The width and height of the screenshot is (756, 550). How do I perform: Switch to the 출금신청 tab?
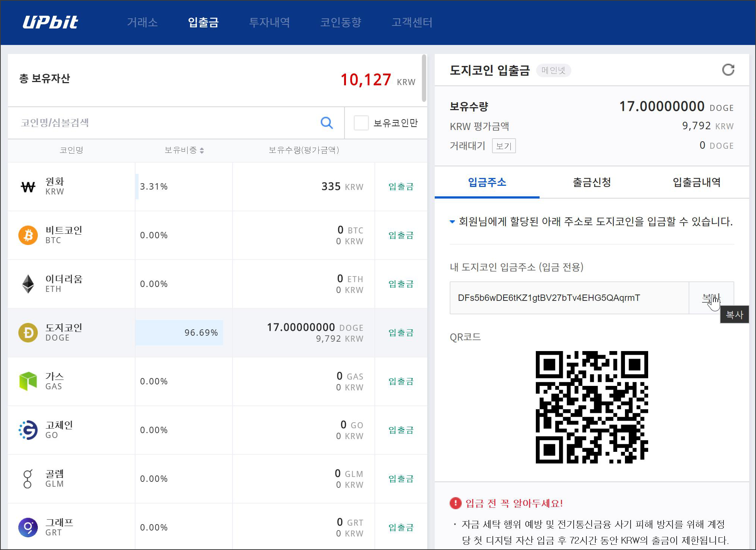point(592,182)
